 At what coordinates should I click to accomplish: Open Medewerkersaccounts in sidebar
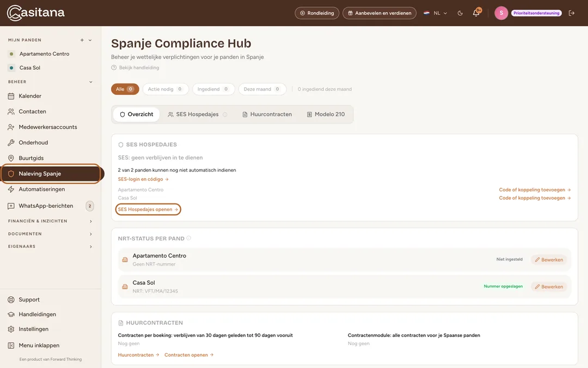tap(47, 127)
